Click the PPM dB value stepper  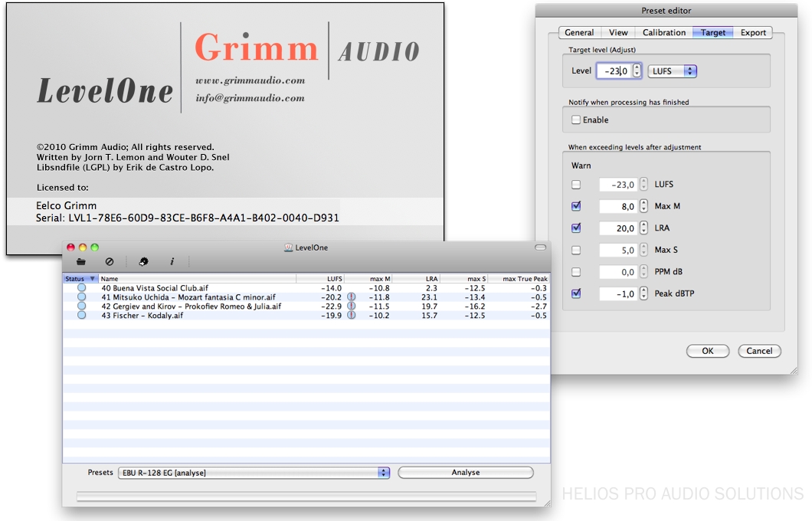click(x=643, y=272)
